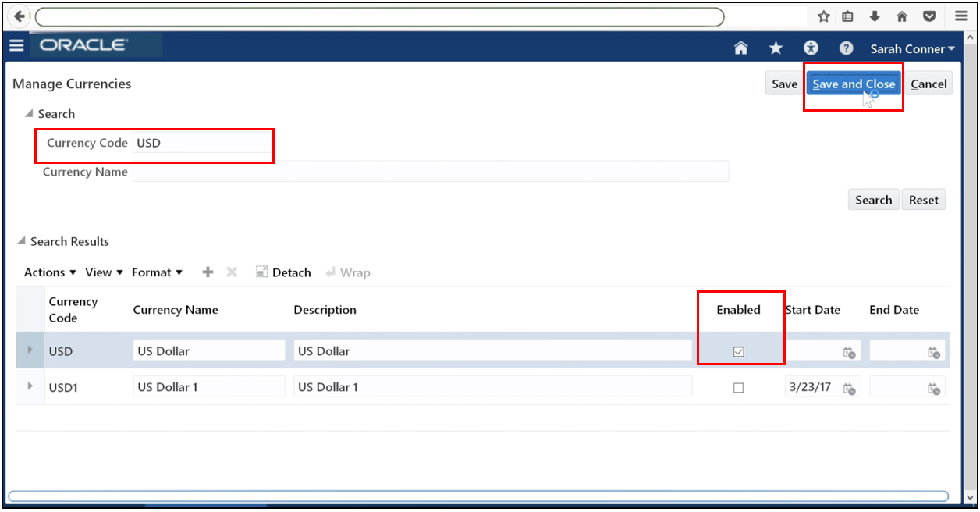Image resolution: width=980 pixels, height=512 pixels.
Task: Click the Accessibility globe icon
Action: 811,48
